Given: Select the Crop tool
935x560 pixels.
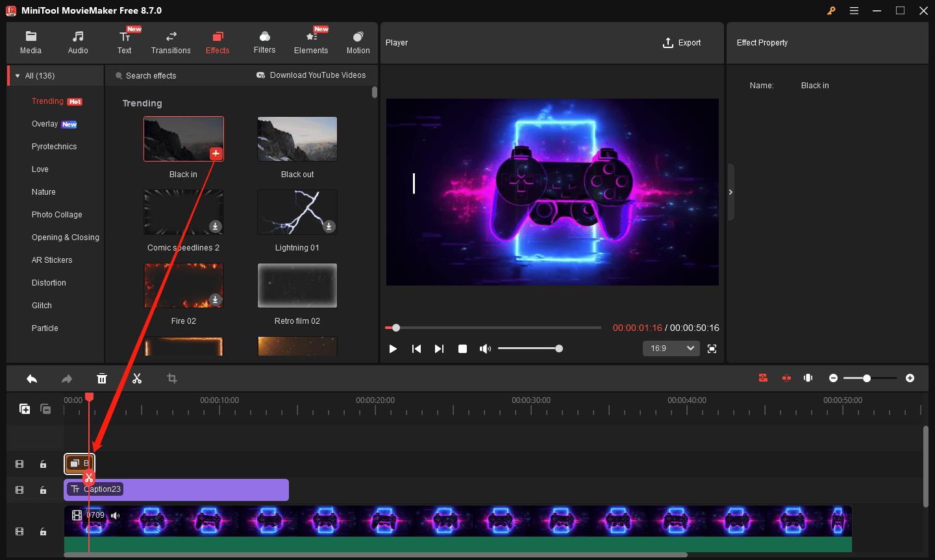Looking at the screenshot, I should coord(172,378).
